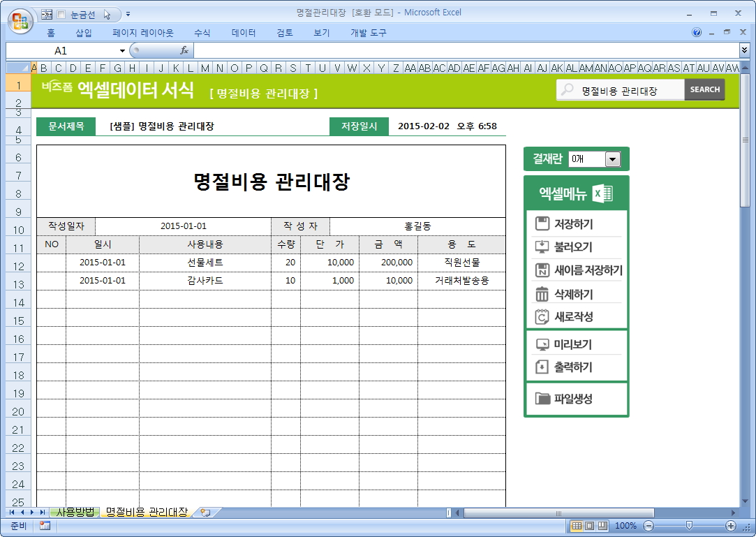Click the 삭제하기 trash icon

(542, 295)
